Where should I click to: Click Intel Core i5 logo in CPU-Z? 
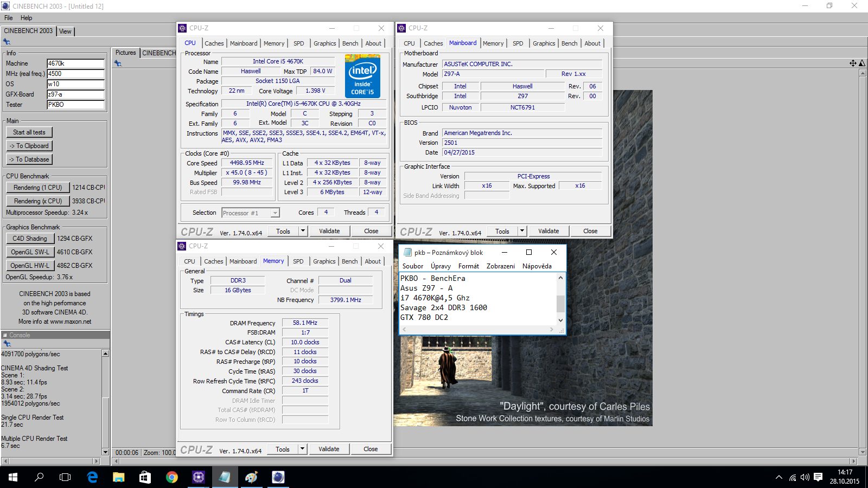point(362,76)
